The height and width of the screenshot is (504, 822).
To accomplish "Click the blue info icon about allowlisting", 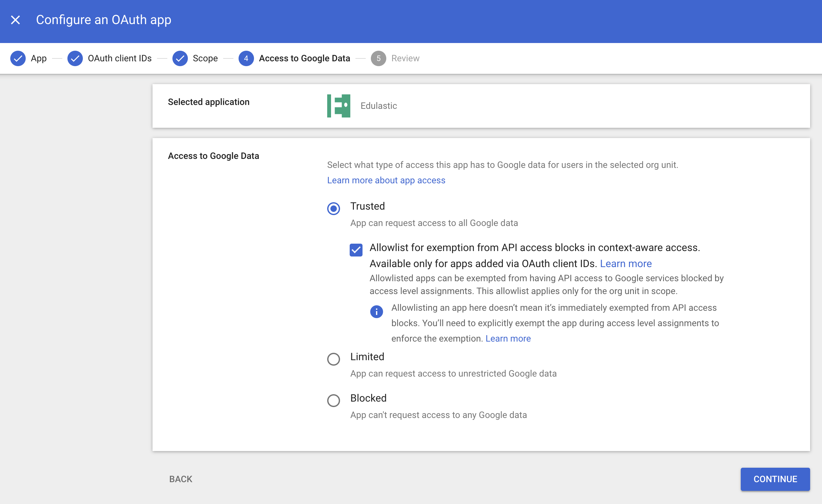I will (377, 311).
